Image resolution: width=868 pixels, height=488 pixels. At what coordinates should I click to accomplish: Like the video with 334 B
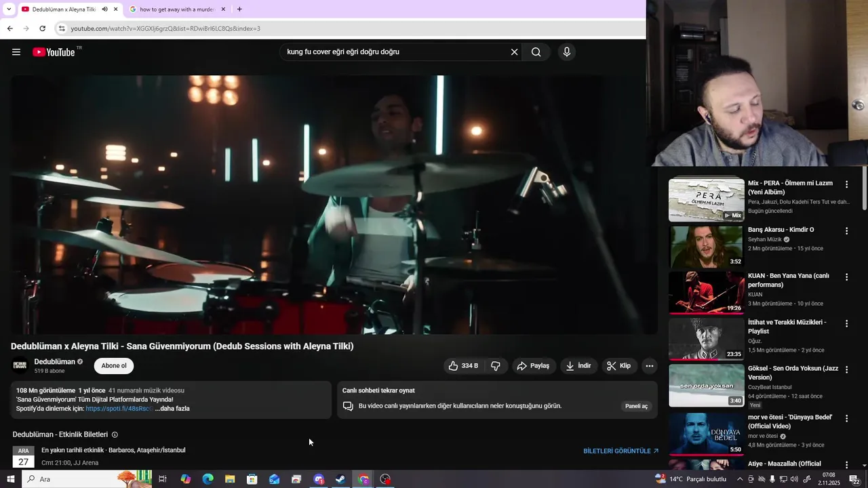[x=463, y=366]
